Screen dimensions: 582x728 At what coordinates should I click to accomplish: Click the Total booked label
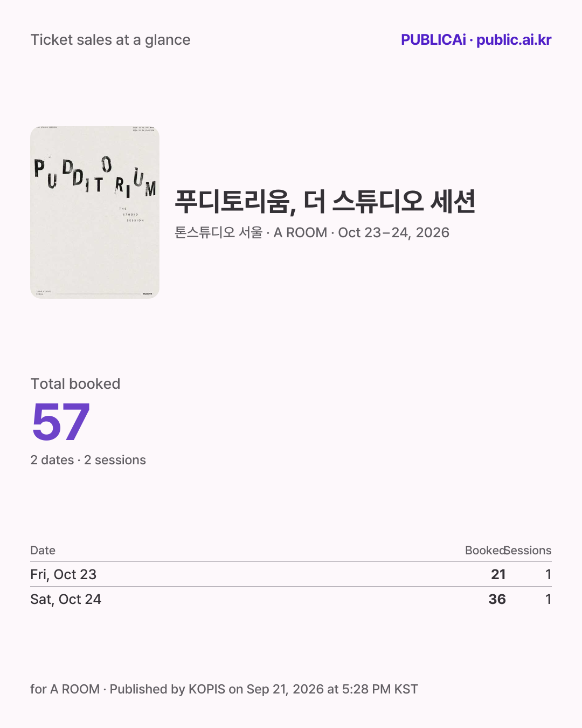coord(75,384)
